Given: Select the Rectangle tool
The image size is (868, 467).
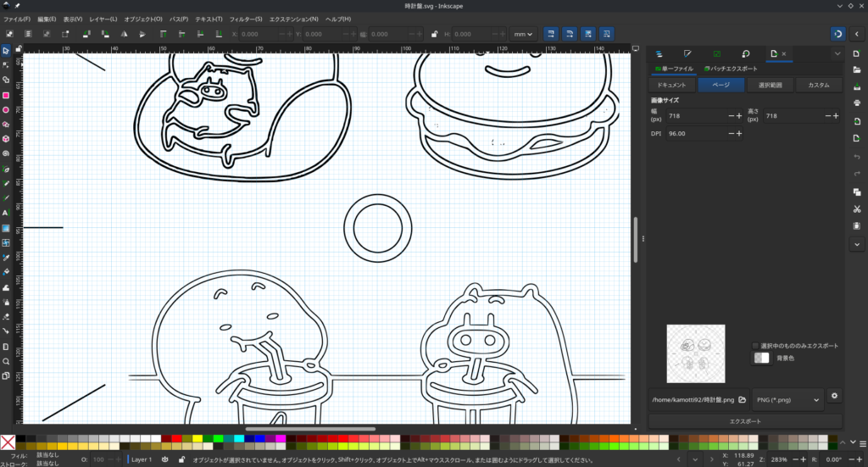Looking at the screenshot, I should [x=6, y=95].
